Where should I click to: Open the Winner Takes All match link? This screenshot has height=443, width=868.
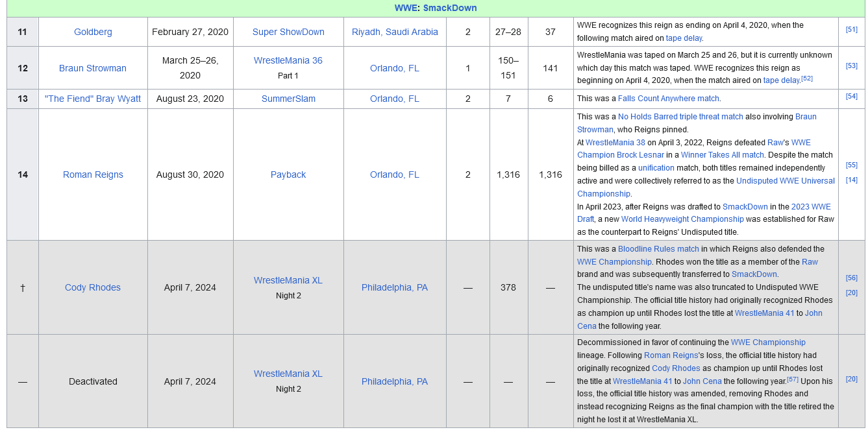722,155
